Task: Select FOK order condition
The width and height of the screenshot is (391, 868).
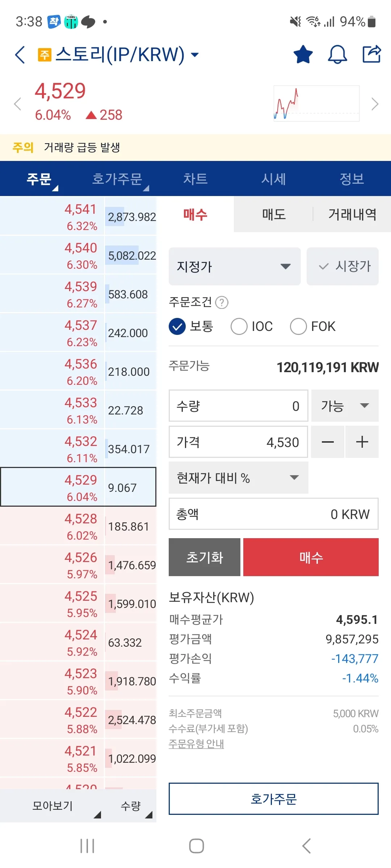Action: [298, 327]
